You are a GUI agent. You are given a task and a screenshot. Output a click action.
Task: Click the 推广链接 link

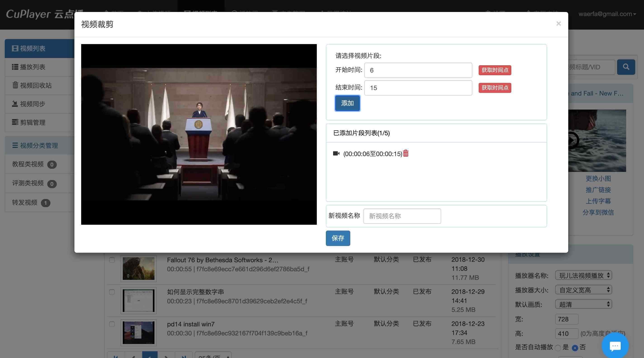(x=598, y=190)
